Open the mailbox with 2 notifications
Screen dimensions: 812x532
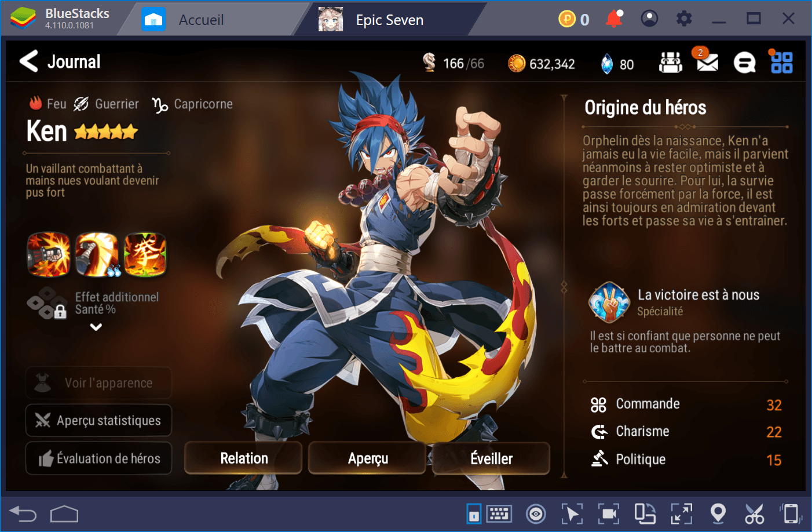pos(707,61)
